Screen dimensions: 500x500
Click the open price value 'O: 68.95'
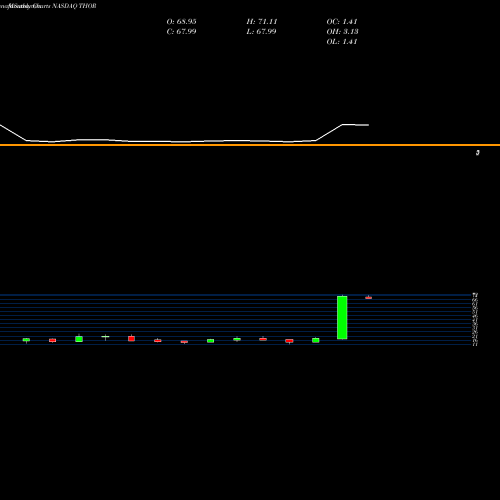pos(181,22)
